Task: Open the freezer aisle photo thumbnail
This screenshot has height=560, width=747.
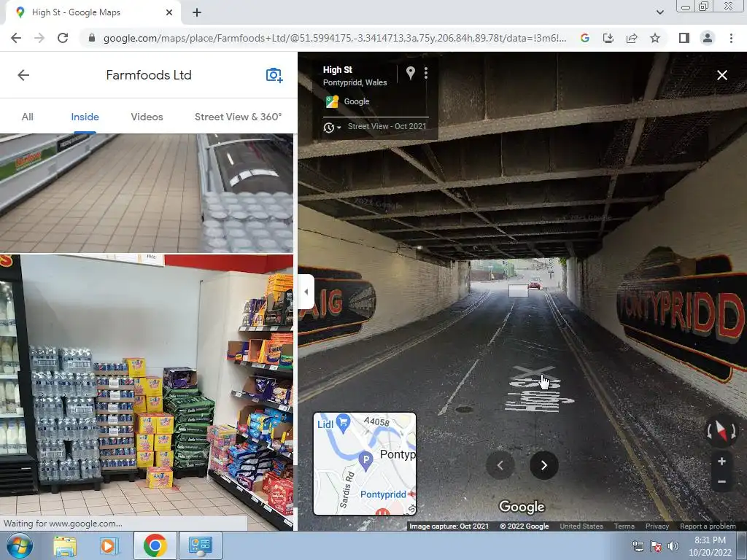Action: click(x=146, y=192)
